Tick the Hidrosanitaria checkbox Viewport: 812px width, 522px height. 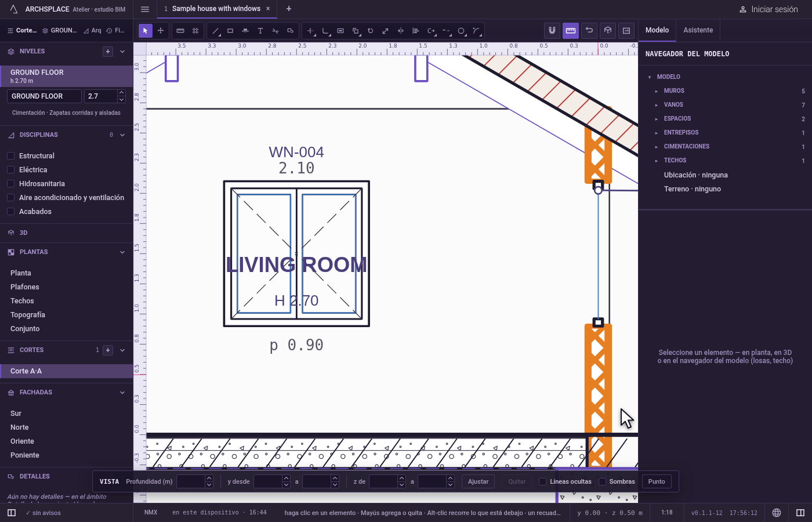(10, 184)
